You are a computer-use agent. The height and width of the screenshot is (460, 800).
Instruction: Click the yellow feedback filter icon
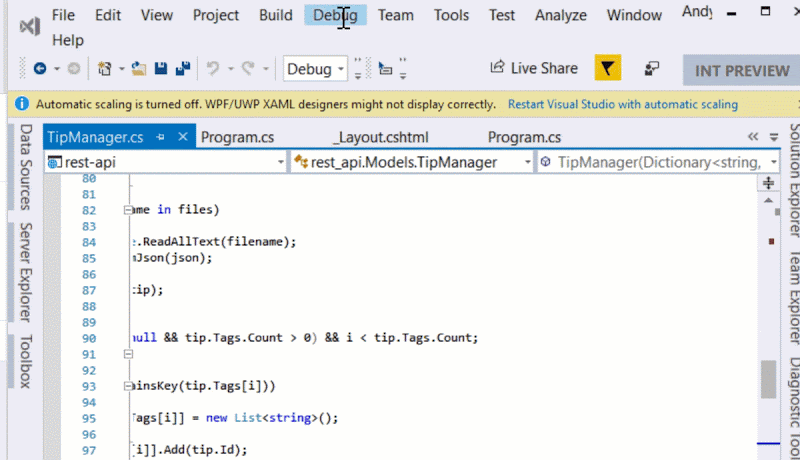tap(608, 68)
